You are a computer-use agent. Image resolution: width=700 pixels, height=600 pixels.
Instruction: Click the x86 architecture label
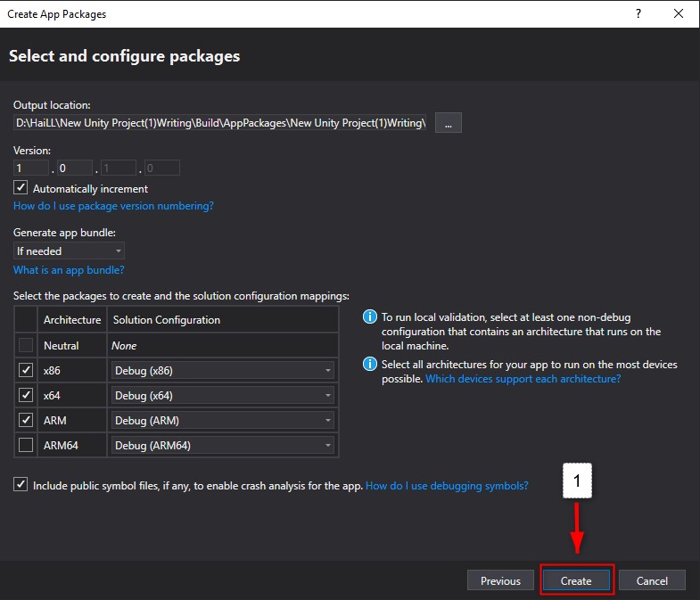click(52, 371)
